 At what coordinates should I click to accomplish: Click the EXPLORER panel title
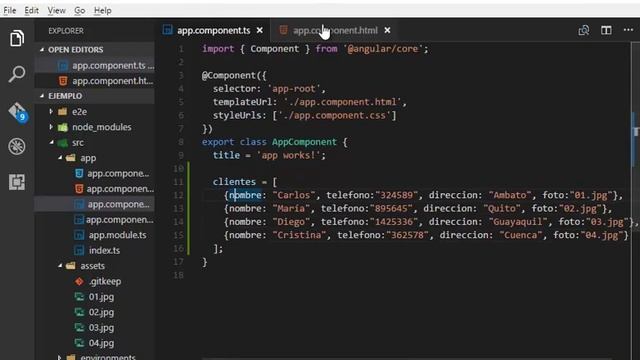[66, 31]
